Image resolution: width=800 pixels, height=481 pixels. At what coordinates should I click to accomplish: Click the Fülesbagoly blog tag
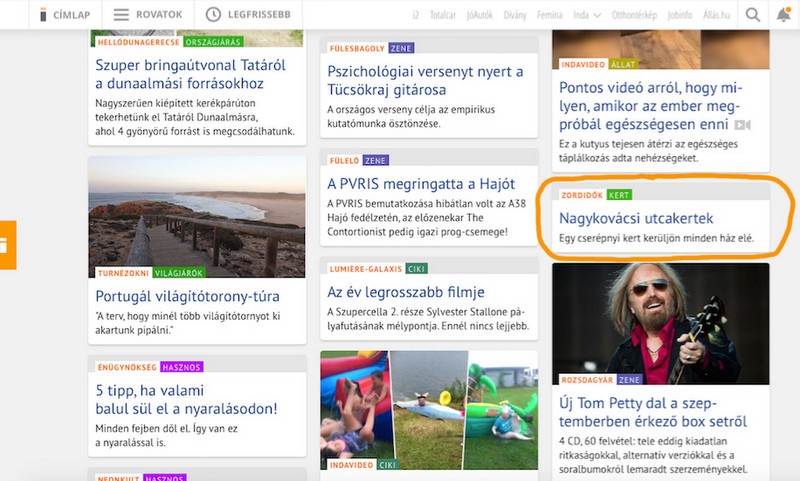[357, 48]
